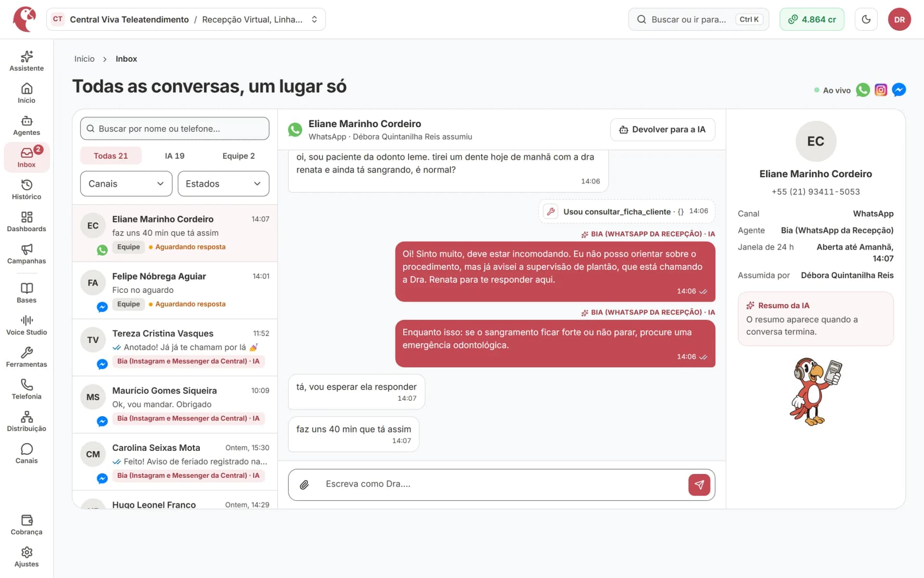Click the Usou consultar_ficha_cliente tool entry
924x578 pixels.
(x=627, y=211)
